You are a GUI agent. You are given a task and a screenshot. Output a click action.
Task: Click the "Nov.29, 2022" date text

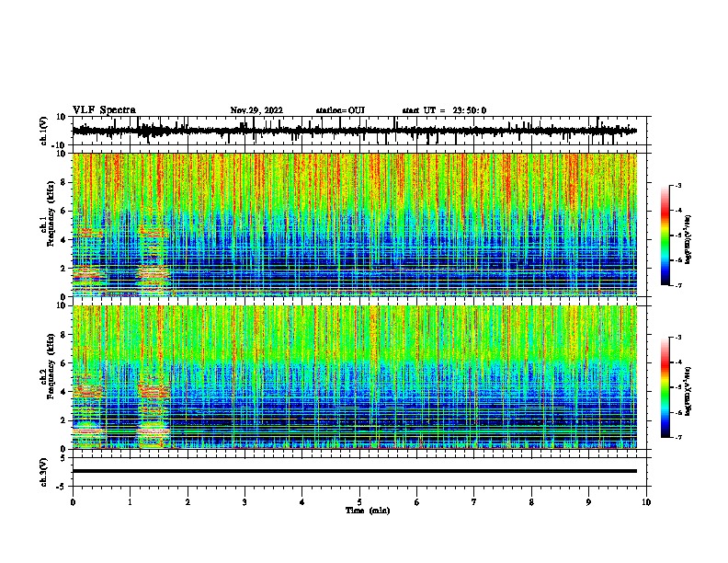click(256, 110)
